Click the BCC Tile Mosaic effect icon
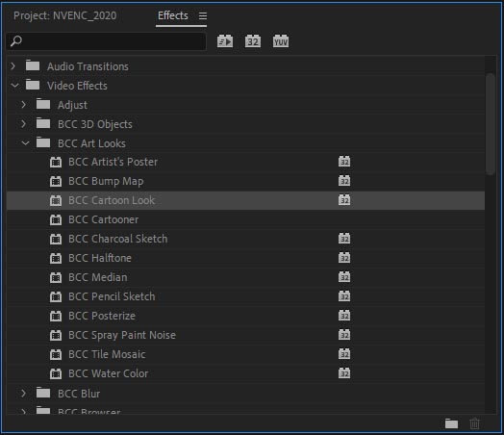This screenshot has height=435, width=504. (x=56, y=354)
